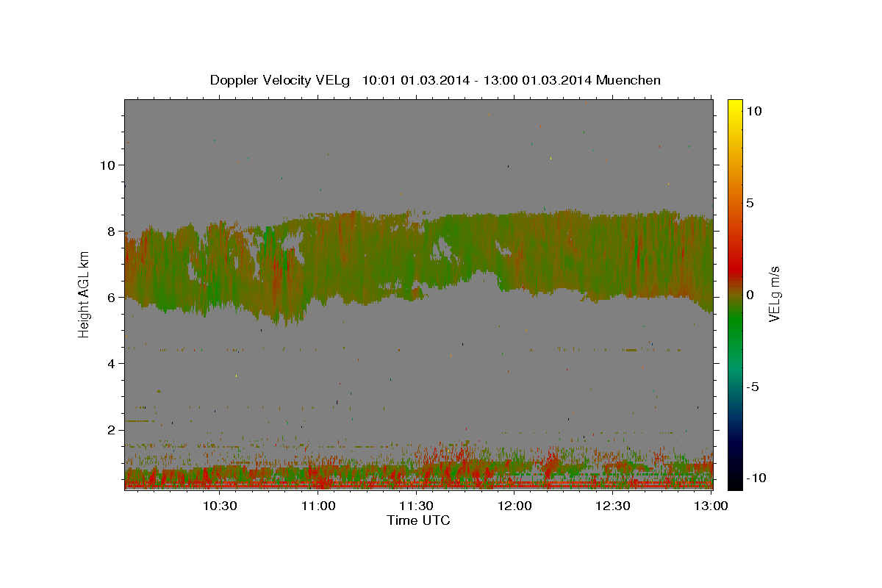
Task: Click the colorbar value -10 label
Action: [x=756, y=478]
